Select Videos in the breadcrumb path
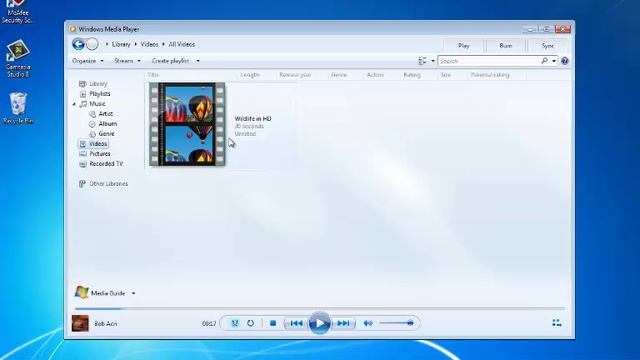 149,44
